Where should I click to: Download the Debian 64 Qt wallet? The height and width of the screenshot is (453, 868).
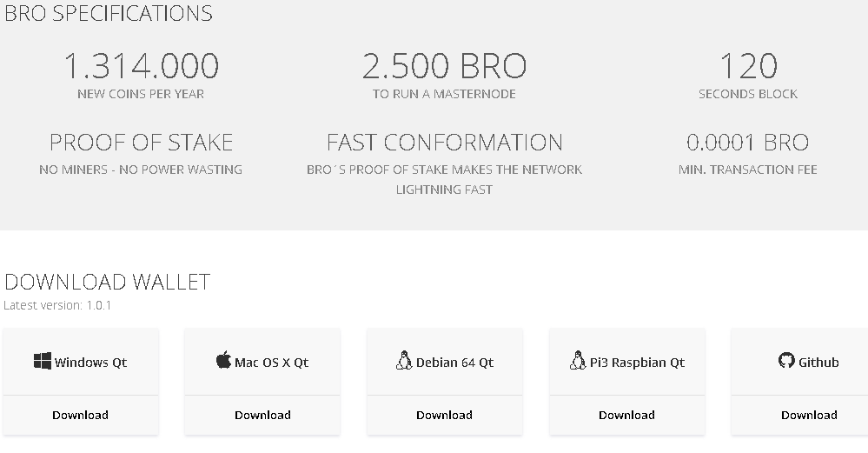[x=445, y=415]
